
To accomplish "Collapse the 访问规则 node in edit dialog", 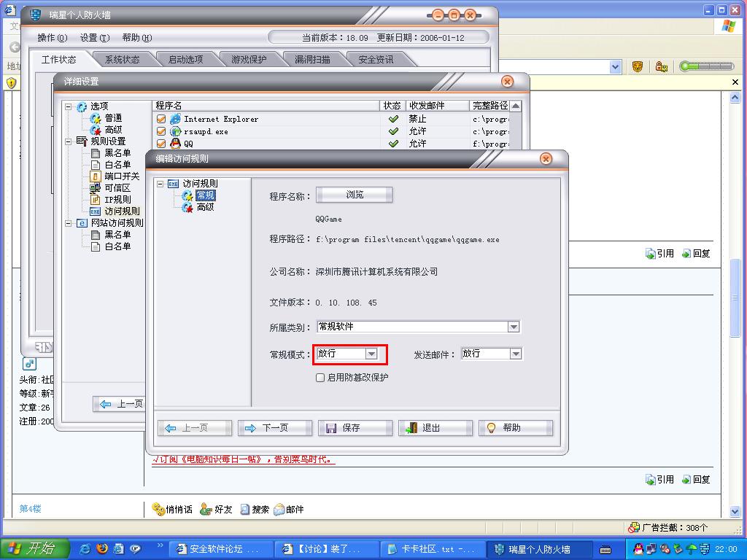I will click(160, 183).
